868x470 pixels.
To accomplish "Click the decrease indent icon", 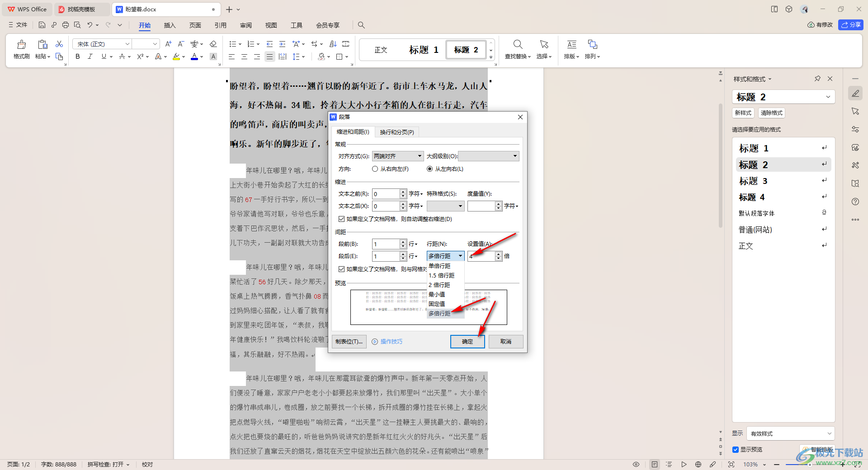I will 269,44.
